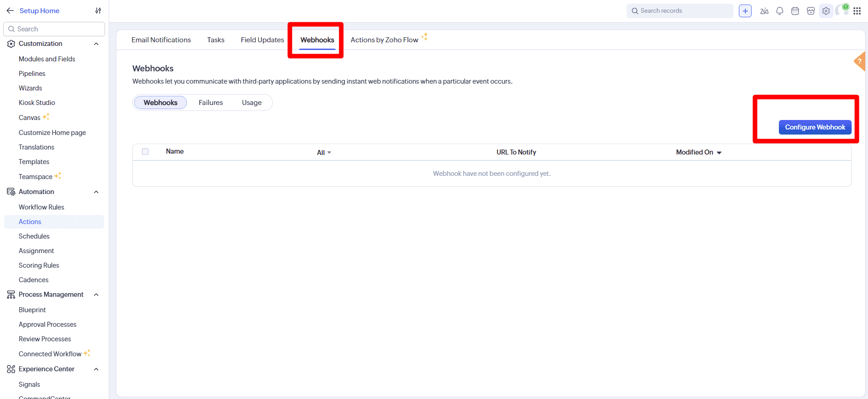The image size is (868, 399).
Task: Sort by the Modified On dropdown arrow
Action: point(719,153)
